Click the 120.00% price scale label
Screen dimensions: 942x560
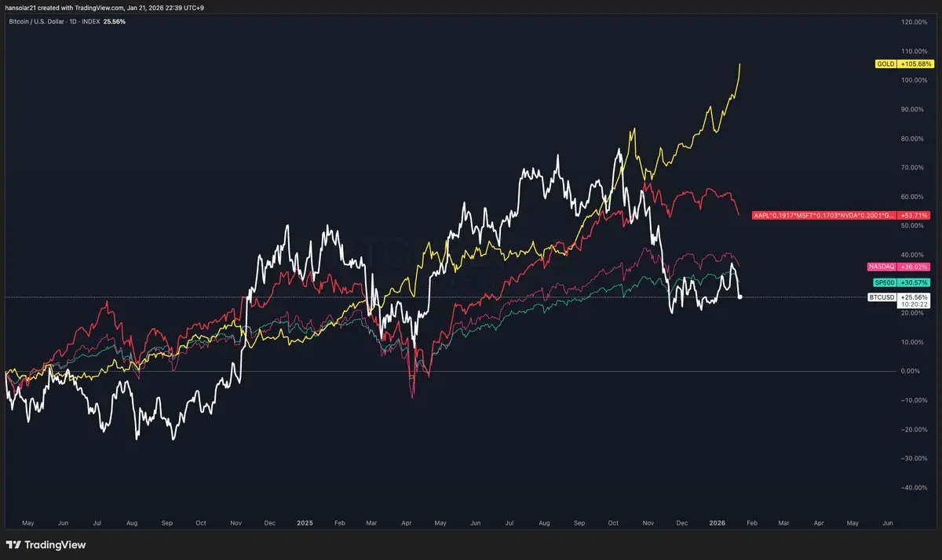[x=915, y=22]
